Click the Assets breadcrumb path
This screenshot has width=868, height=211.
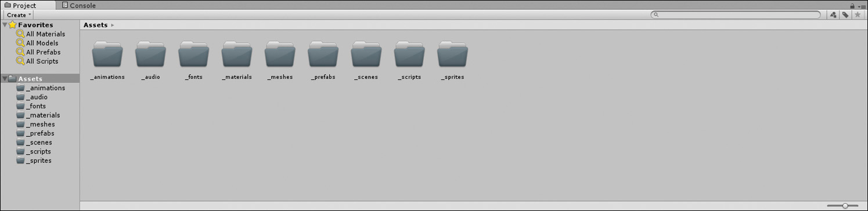[96, 25]
